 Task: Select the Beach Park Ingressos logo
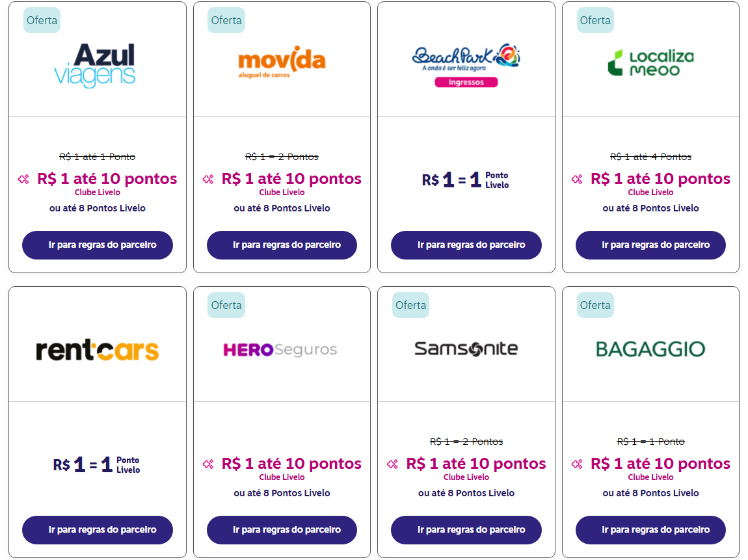(466, 65)
